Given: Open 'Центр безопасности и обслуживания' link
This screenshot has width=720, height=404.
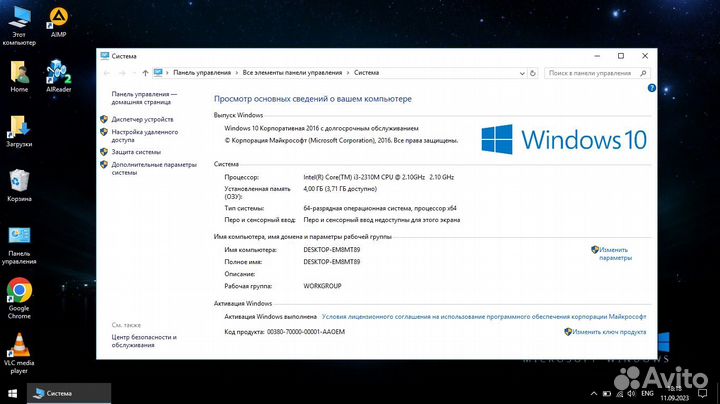Looking at the screenshot, I should pos(144,341).
